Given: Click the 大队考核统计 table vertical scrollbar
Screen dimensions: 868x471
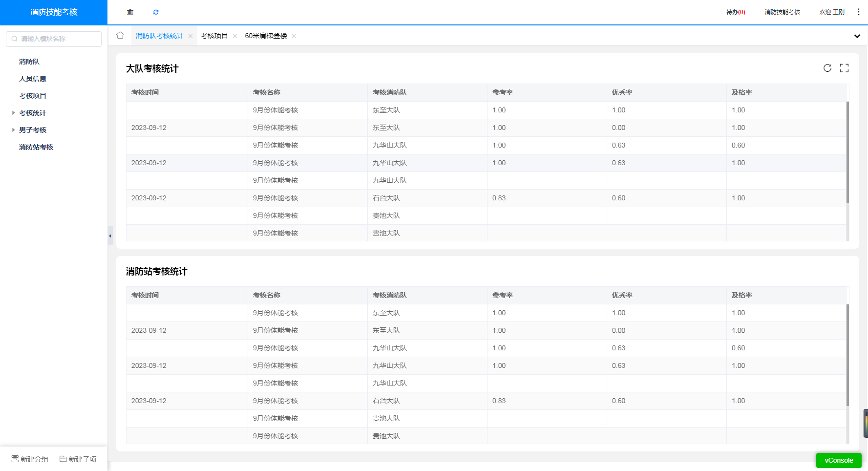Looking at the screenshot, I should tap(847, 152).
